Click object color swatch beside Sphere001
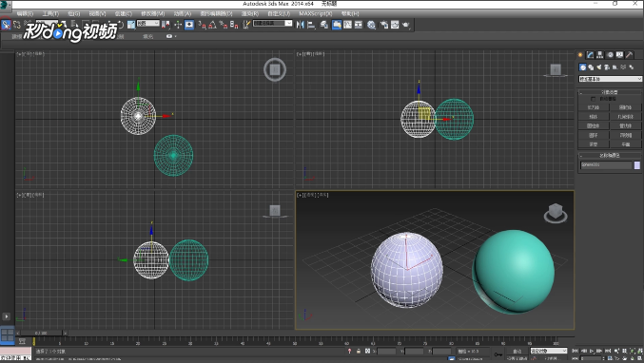644x363 pixels. [637, 165]
